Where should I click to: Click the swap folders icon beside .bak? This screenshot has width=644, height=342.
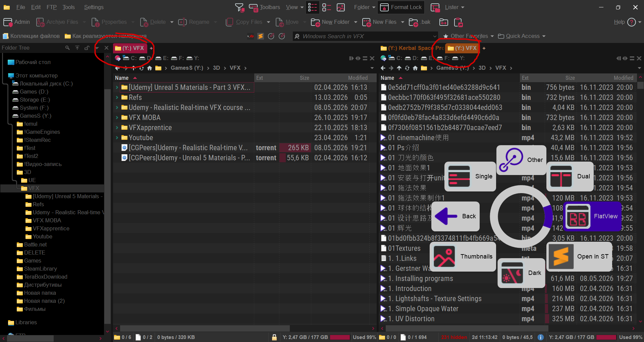click(443, 22)
